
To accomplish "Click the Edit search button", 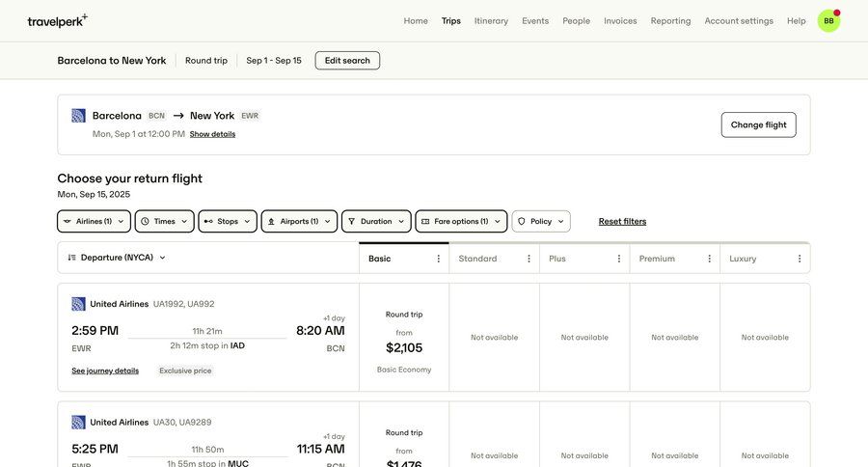I will click(x=347, y=60).
